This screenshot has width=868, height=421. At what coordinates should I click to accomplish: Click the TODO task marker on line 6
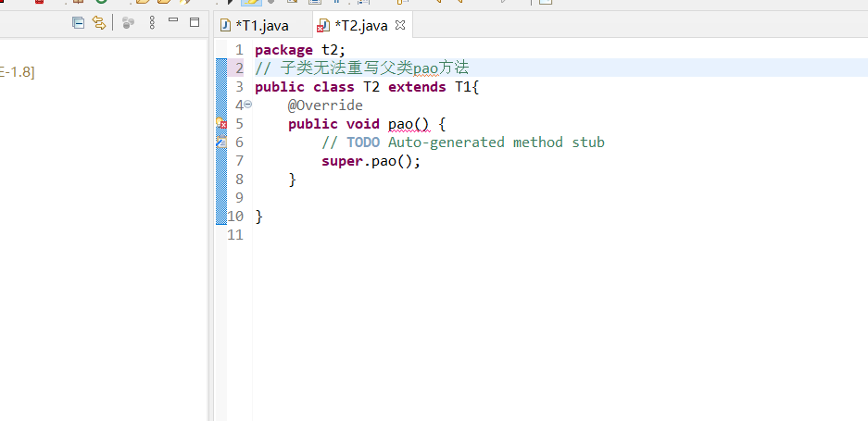coord(220,142)
